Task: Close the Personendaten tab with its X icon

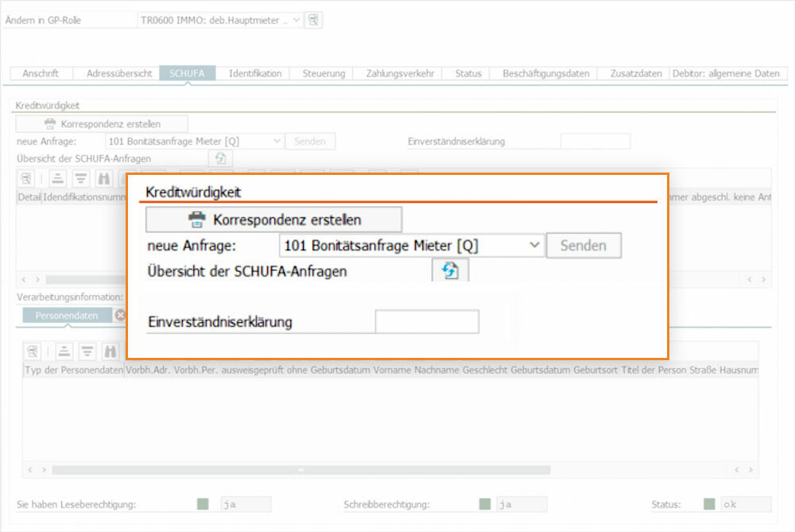Action: 120,315
